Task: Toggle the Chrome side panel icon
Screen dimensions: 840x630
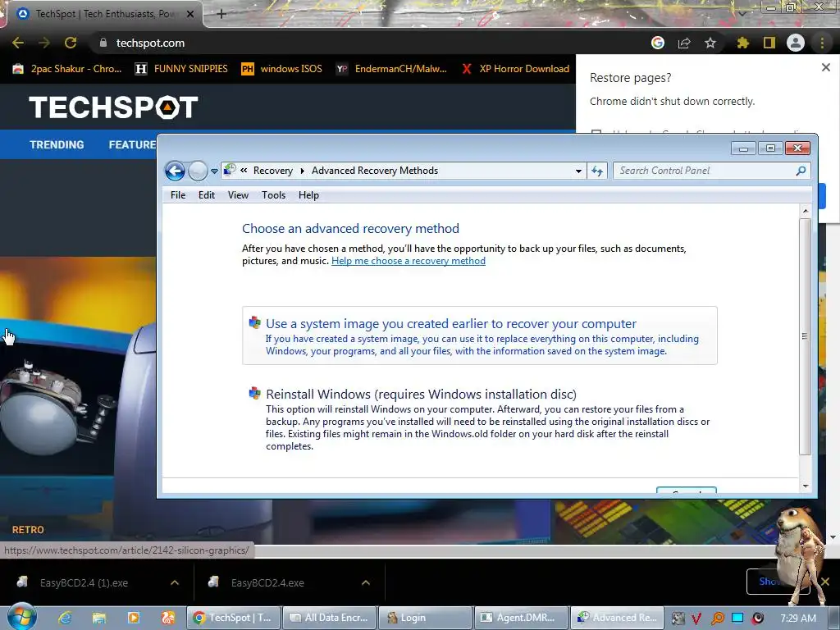Action: 769,43
